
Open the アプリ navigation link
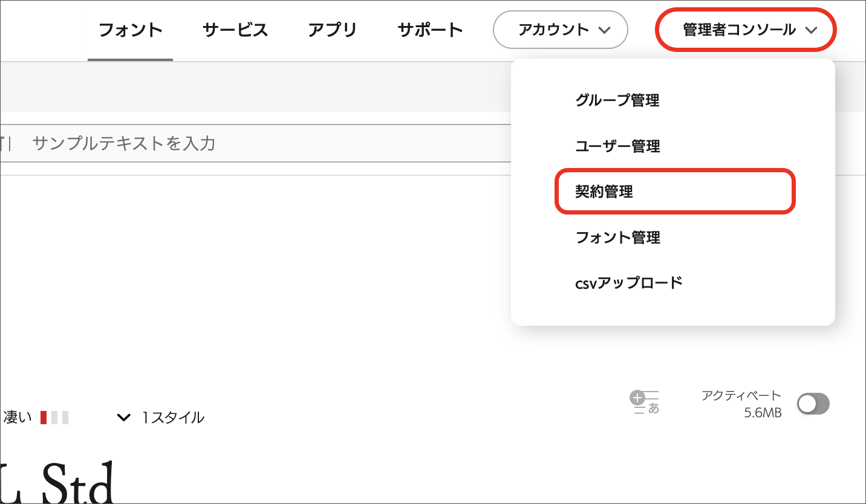coord(332,30)
